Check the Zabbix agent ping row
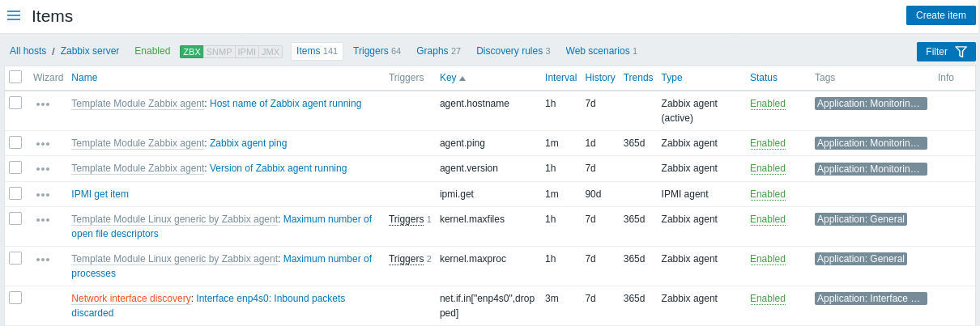Screen dimensions: 980x326 15,142
